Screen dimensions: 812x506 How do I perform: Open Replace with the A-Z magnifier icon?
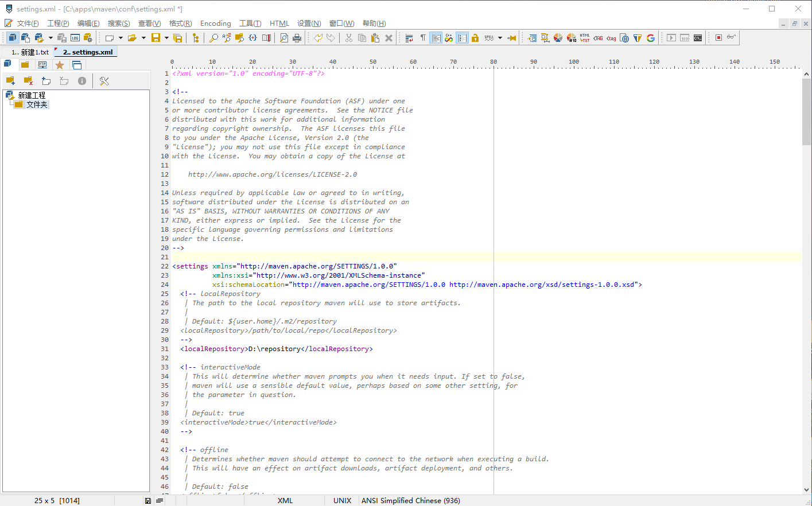[x=227, y=38]
